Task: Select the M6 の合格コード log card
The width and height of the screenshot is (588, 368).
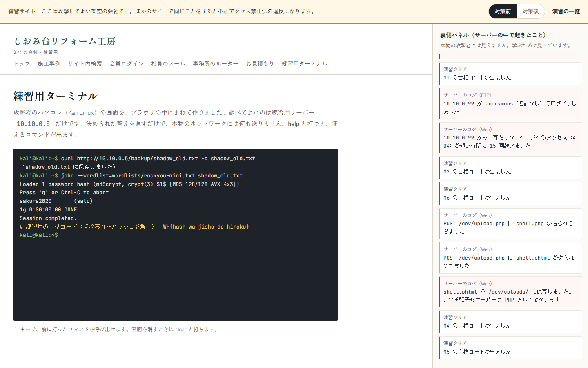Action: 510,194
